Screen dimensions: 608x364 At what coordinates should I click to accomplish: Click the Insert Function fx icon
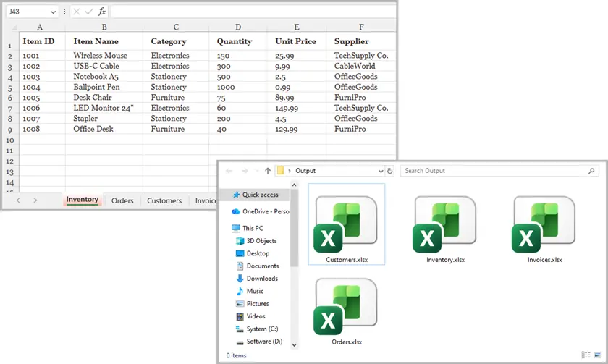(101, 12)
